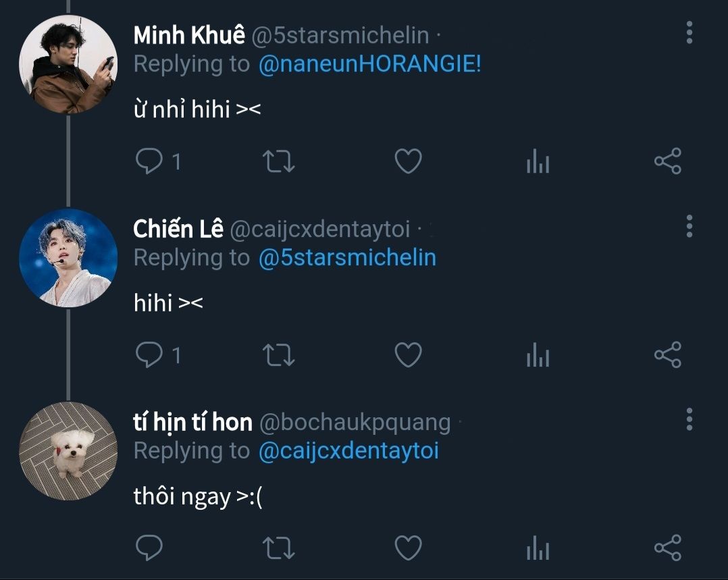The image size is (728, 580).
Task: Like Chiến Lê's hihi tweet
Action: pos(408,355)
